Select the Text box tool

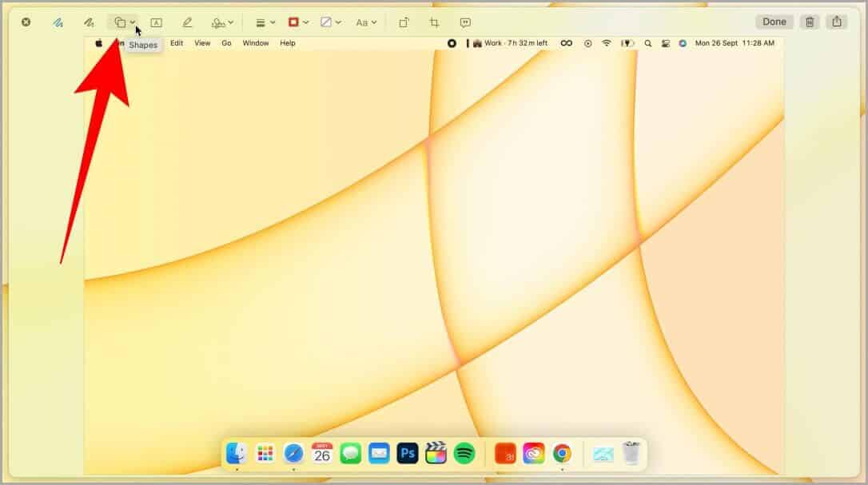tap(156, 22)
